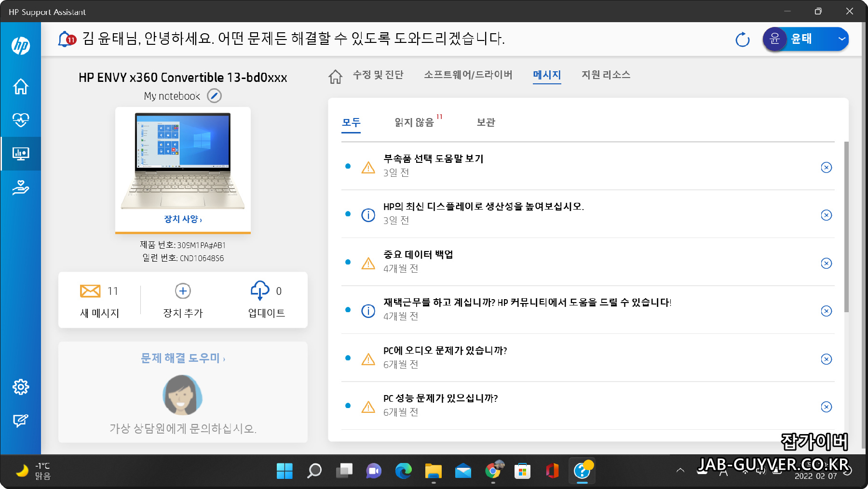Open Microsoft Edge from taskbar
The width and height of the screenshot is (868, 489).
(404, 471)
